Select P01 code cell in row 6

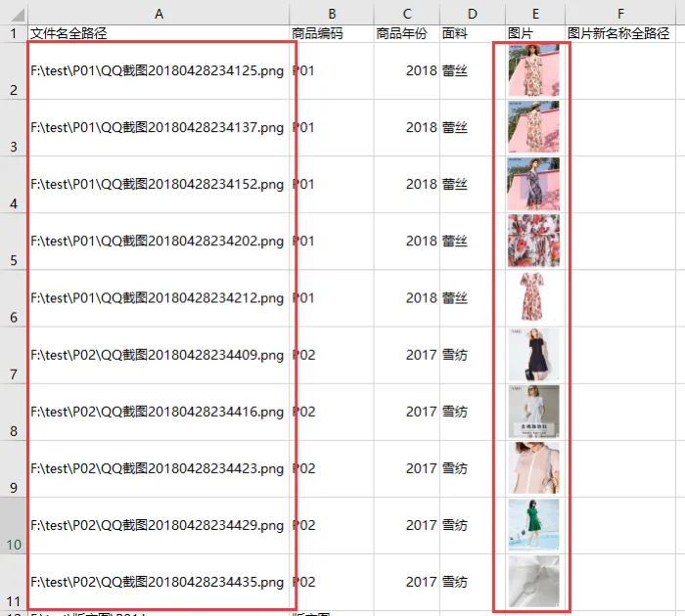(x=332, y=298)
